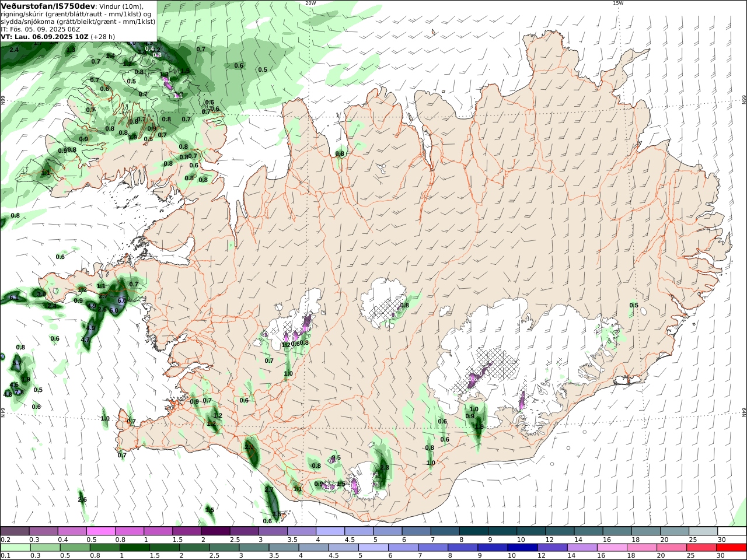The height and width of the screenshot is (560, 747).
Task: Pick the dark green rain swatch above 1.5
Action: (x=164, y=548)
